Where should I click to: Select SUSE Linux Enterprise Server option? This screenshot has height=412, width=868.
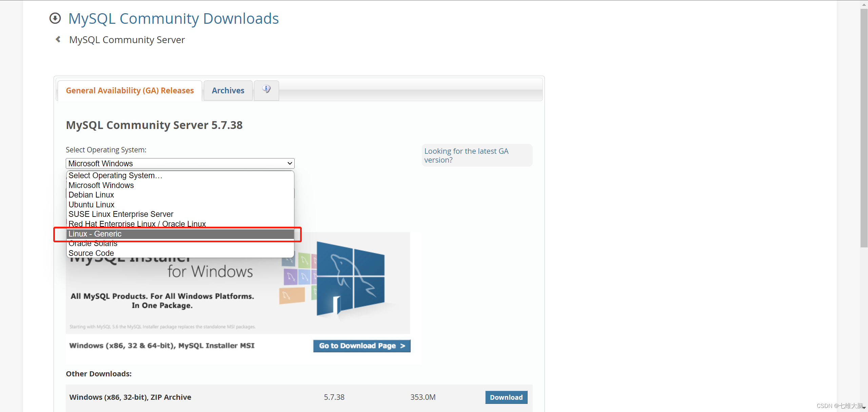pos(121,214)
